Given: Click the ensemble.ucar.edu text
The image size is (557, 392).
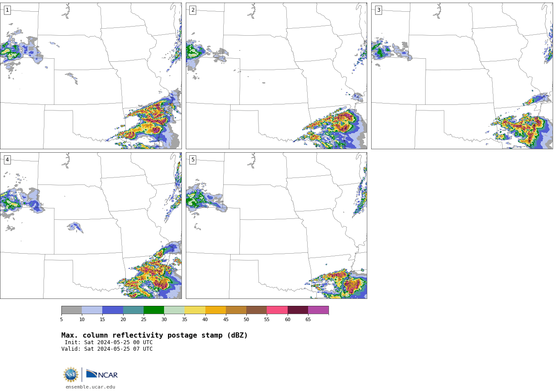Looking at the screenshot, I should click(91, 387).
